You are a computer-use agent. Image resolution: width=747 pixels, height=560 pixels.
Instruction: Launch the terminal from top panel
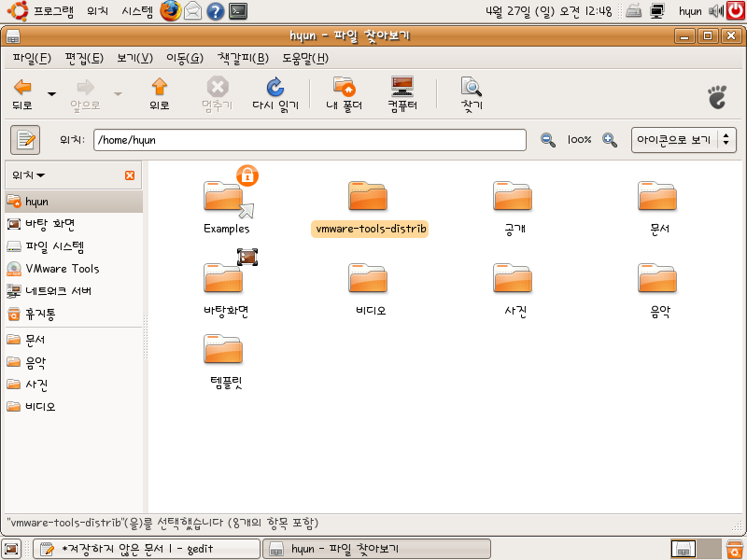238,11
